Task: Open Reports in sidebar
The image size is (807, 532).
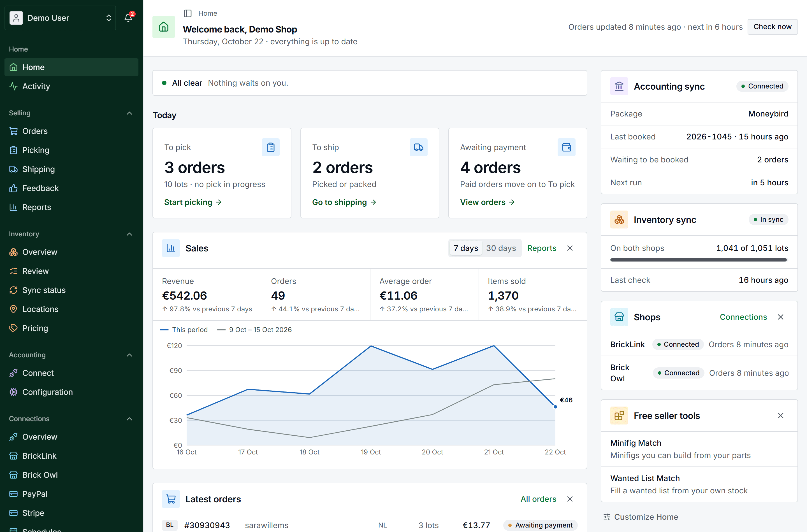Action: point(71,207)
